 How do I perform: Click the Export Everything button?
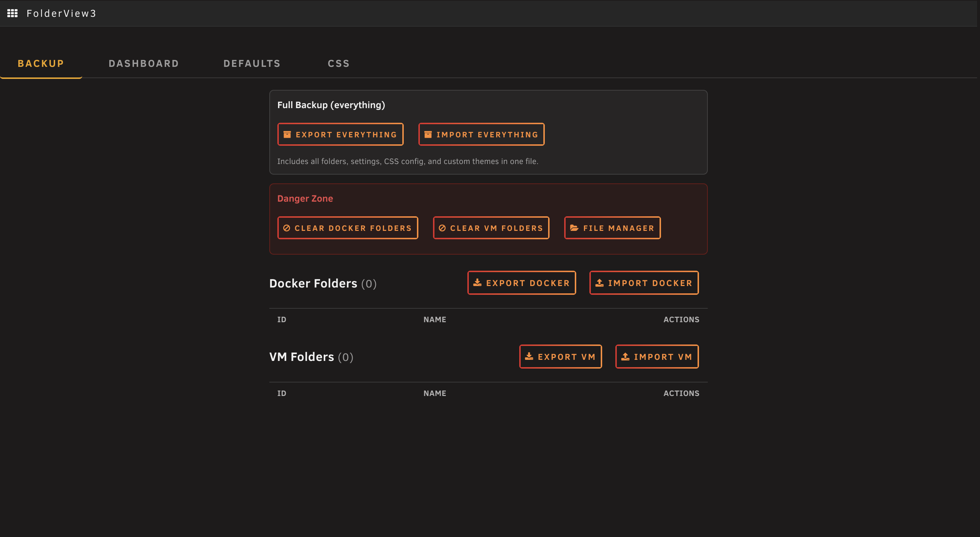pyautogui.click(x=341, y=134)
